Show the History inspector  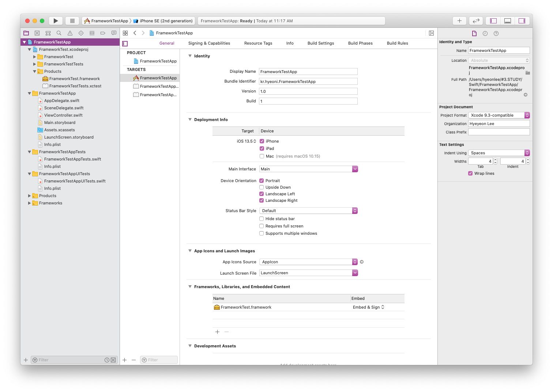(485, 33)
